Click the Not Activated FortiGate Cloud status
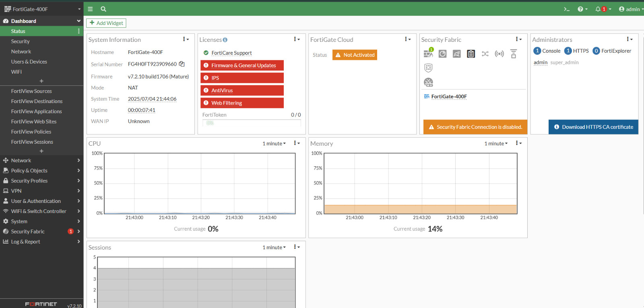The image size is (644, 308). (x=355, y=55)
